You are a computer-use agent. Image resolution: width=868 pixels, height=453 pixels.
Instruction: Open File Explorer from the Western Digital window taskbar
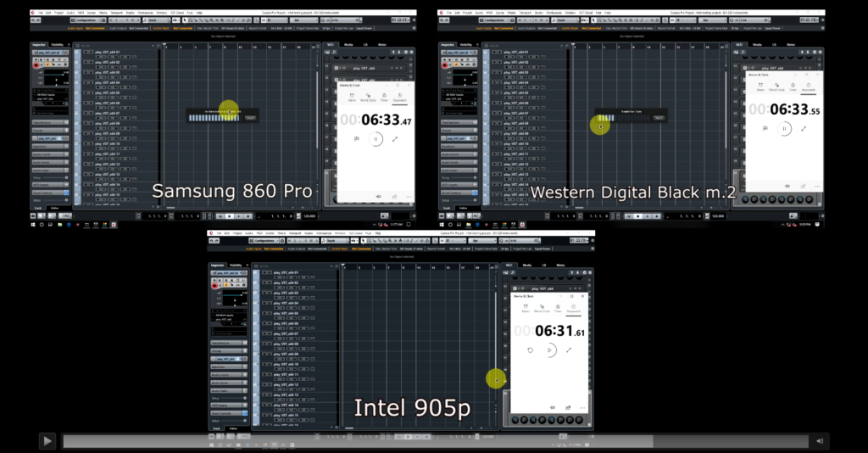(468, 225)
